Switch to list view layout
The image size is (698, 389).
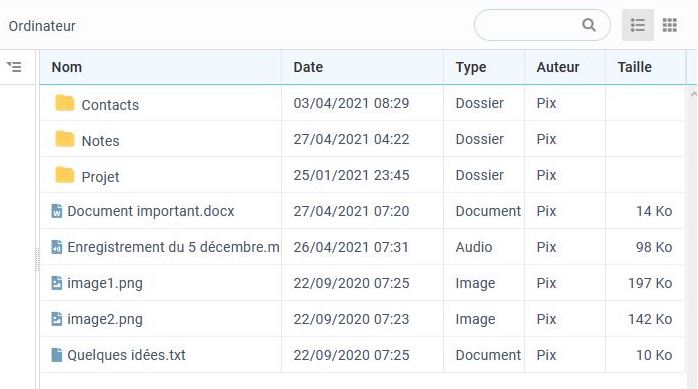click(637, 25)
